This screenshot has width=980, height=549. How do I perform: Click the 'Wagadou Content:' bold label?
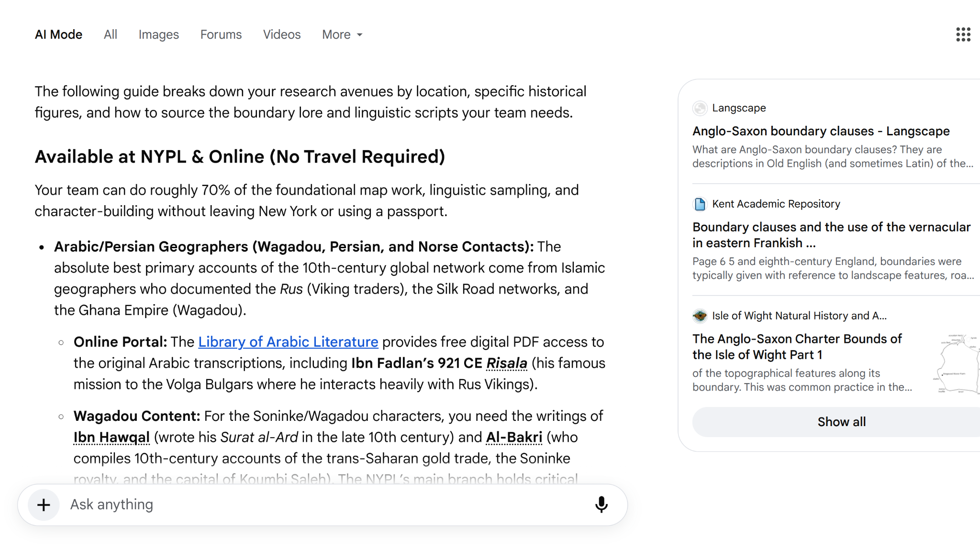click(137, 416)
